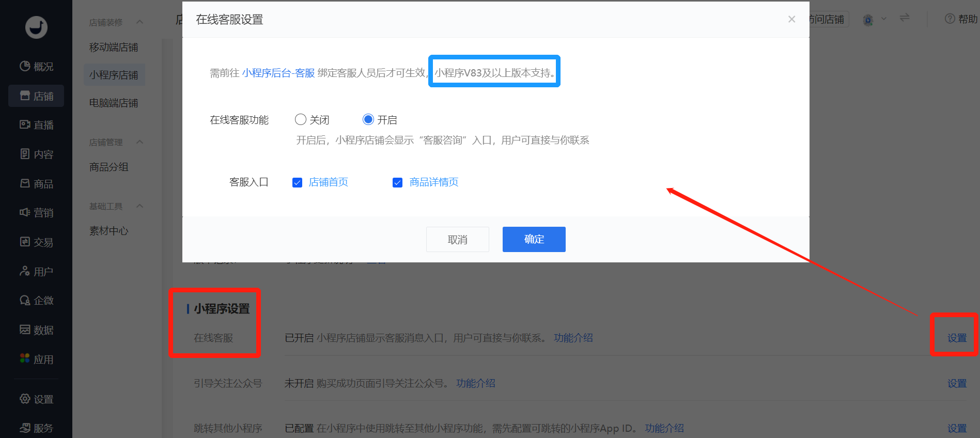This screenshot has width=980, height=438.
Task: Click the 确定 confirm button
Action: [x=534, y=239]
